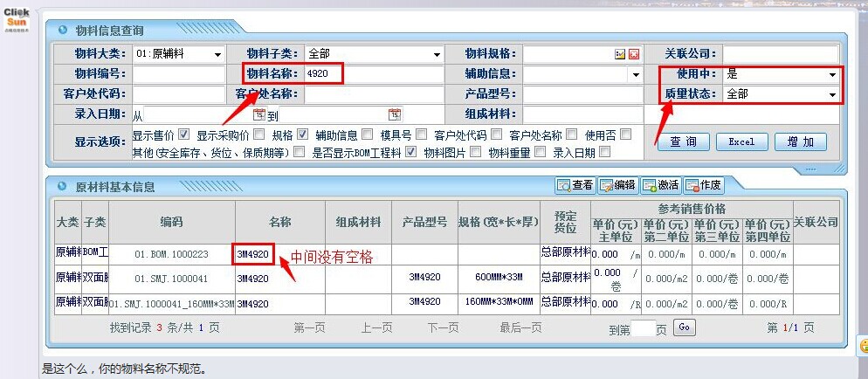Click the 组成材料 column header
This screenshot has height=379, width=868.
point(359,223)
